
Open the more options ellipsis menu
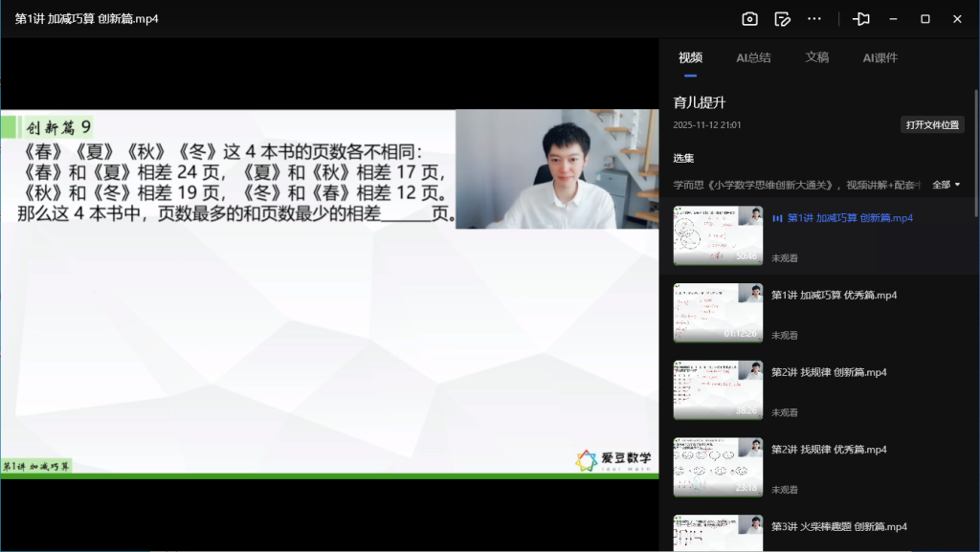pos(814,18)
